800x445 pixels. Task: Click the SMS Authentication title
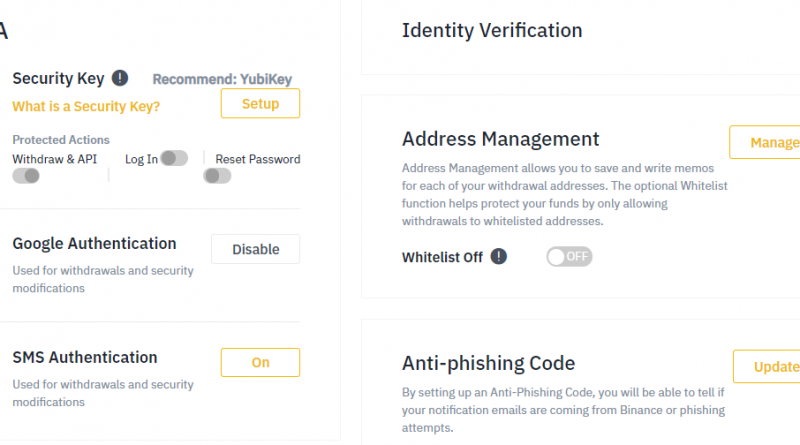(85, 357)
